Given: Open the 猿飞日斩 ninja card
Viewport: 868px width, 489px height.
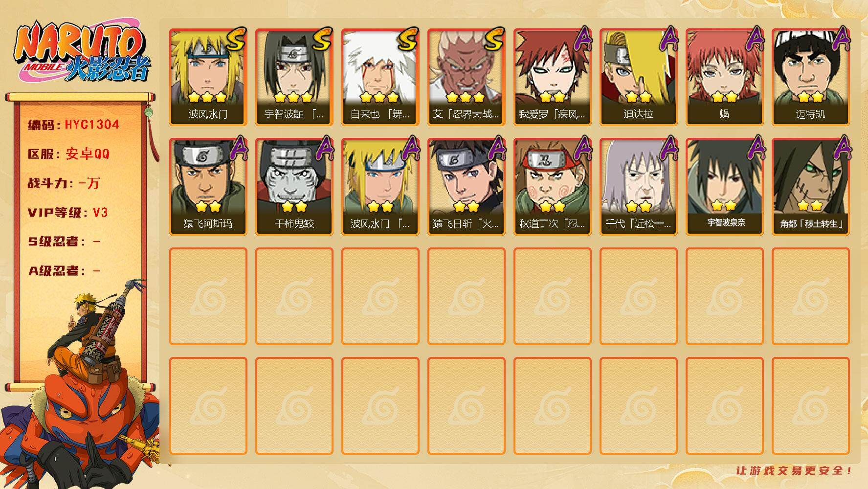Looking at the screenshot, I should [466, 187].
